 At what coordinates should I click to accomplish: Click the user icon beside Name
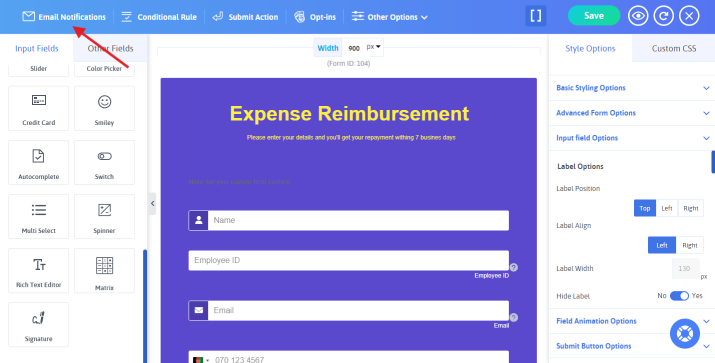pyautogui.click(x=198, y=220)
